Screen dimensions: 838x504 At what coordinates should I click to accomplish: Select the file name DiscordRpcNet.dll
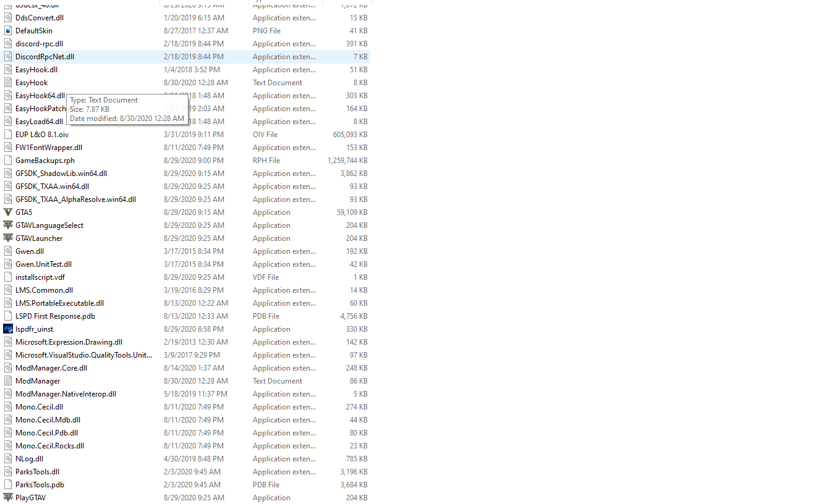point(44,57)
